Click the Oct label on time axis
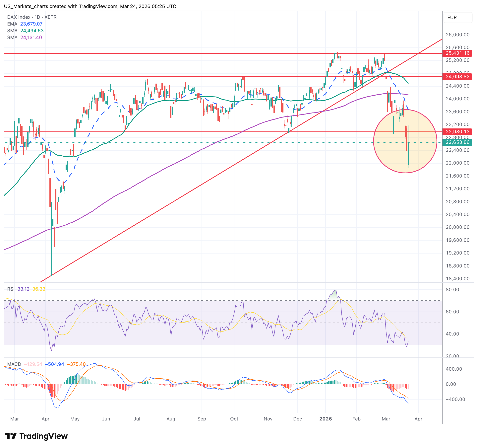This screenshot has width=478, height=448. point(234,419)
